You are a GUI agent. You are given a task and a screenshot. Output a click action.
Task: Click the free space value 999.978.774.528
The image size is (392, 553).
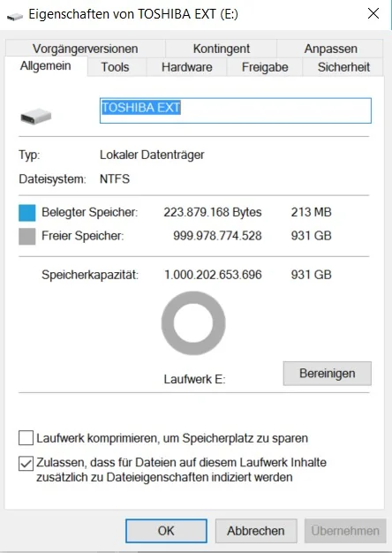pos(217,236)
